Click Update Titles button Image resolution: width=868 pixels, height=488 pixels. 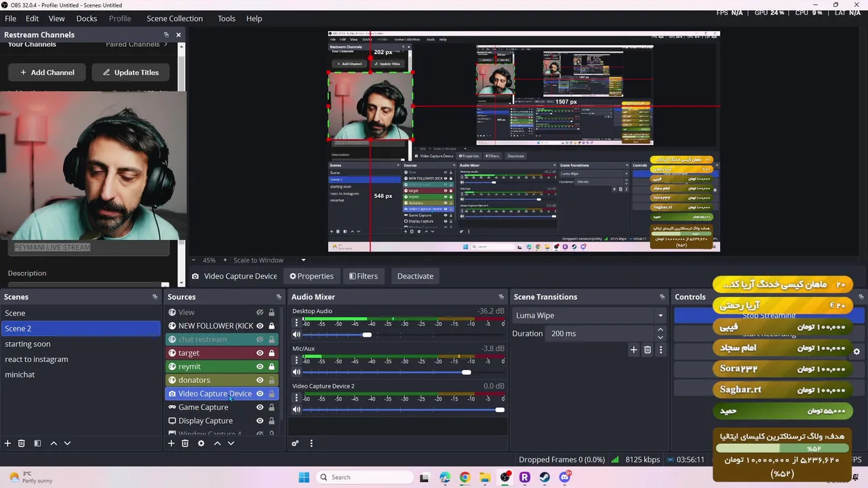point(131,73)
